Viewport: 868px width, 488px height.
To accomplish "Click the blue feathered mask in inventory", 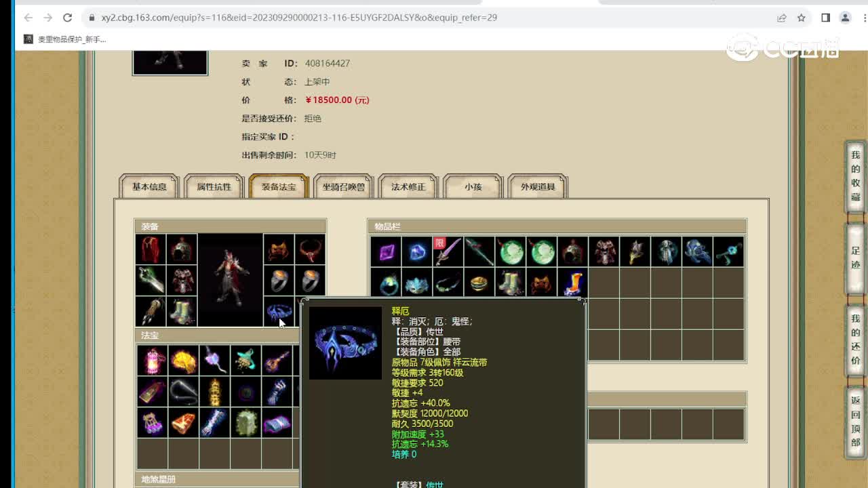I will (417, 283).
